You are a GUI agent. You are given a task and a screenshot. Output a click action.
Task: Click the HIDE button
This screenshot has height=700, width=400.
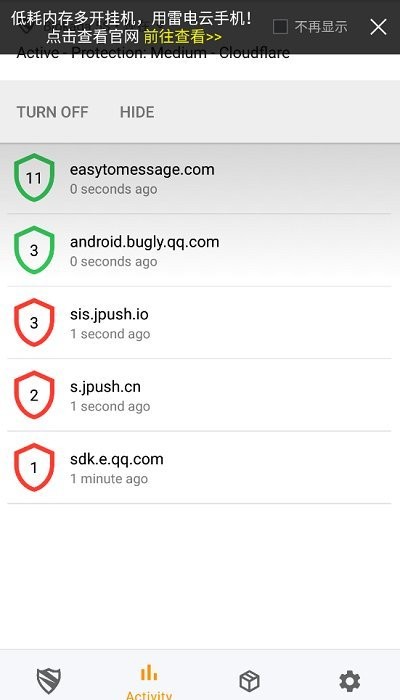tap(137, 112)
